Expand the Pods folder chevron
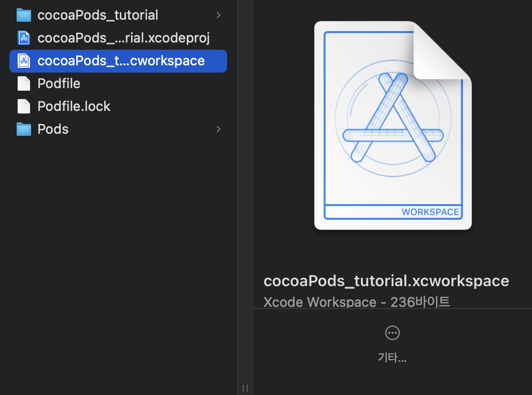Viewport: 532px width, 395px height. (218, 129)
